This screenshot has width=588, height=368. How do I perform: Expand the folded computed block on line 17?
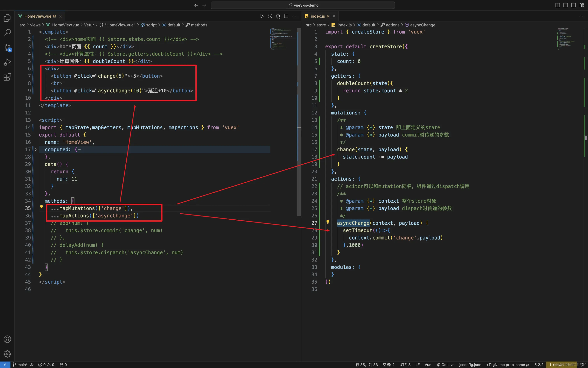(x=36, y=149)
